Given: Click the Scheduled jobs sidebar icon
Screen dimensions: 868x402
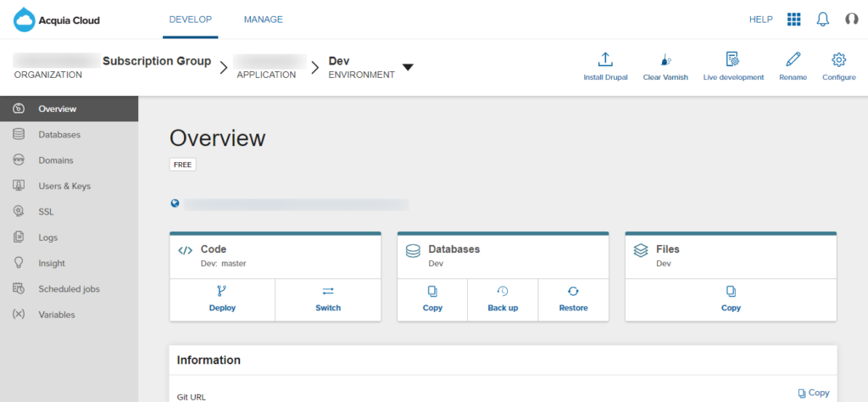Looking at the screenshot, I should [19, 288].
